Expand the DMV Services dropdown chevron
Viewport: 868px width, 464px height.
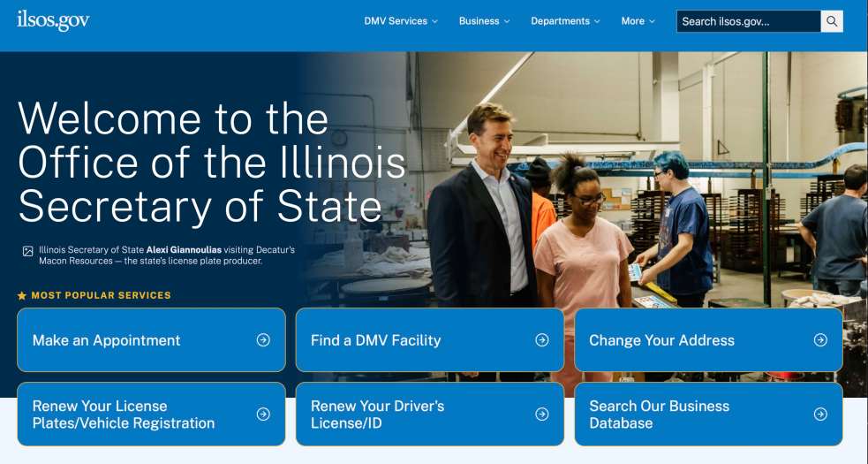[434, 21]
